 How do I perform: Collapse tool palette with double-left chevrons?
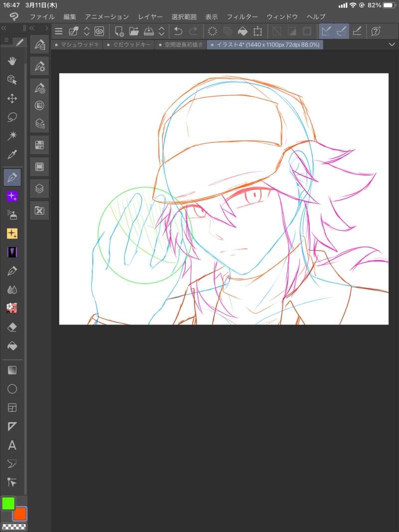(4, 28)
